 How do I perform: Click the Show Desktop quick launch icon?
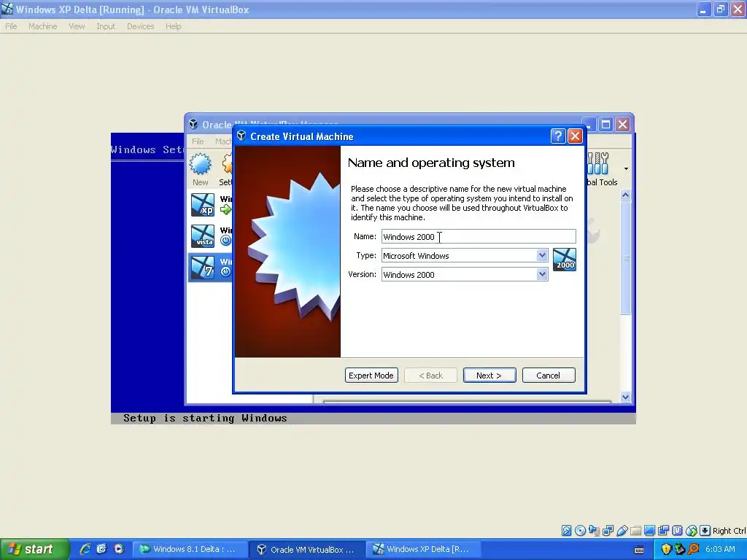(x=102, y=549)
